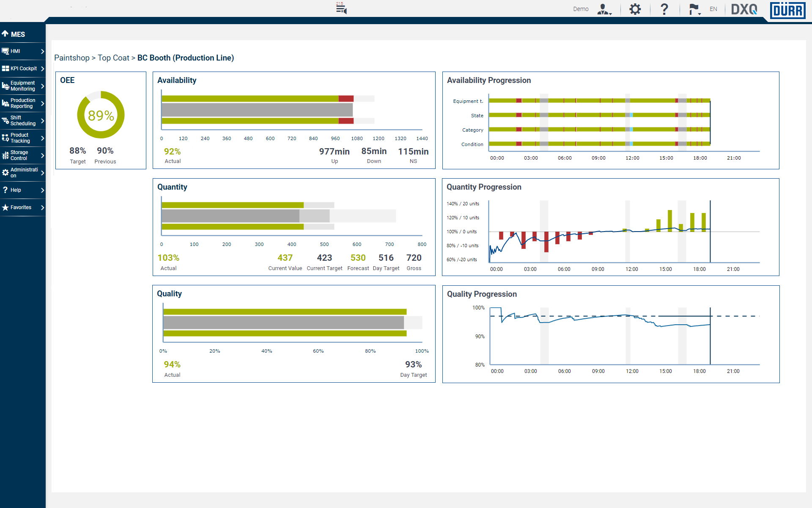Click the KPI Cockpit grid icon
The width and height of the screenshot is (812, 508).
pos(5,68)
